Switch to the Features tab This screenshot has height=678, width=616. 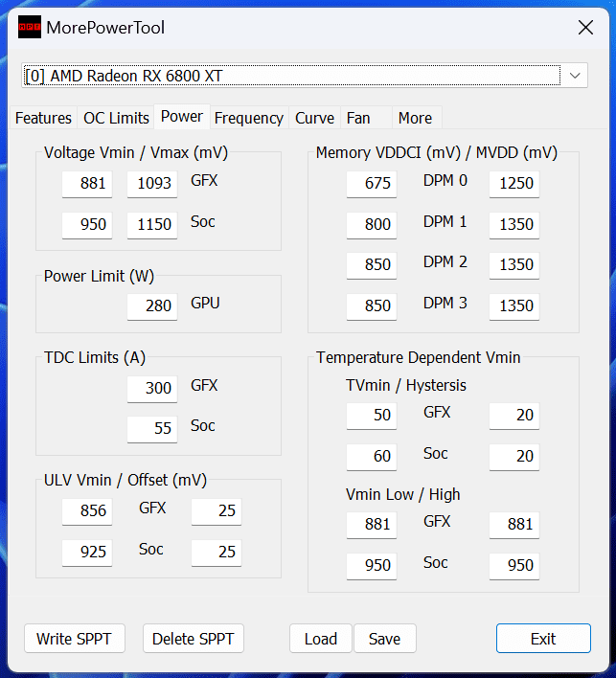(x=43, y=118)
